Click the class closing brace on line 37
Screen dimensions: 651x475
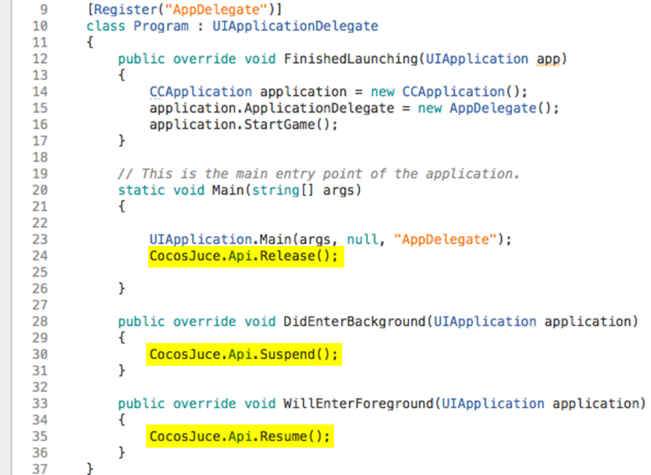coord(90,469)
